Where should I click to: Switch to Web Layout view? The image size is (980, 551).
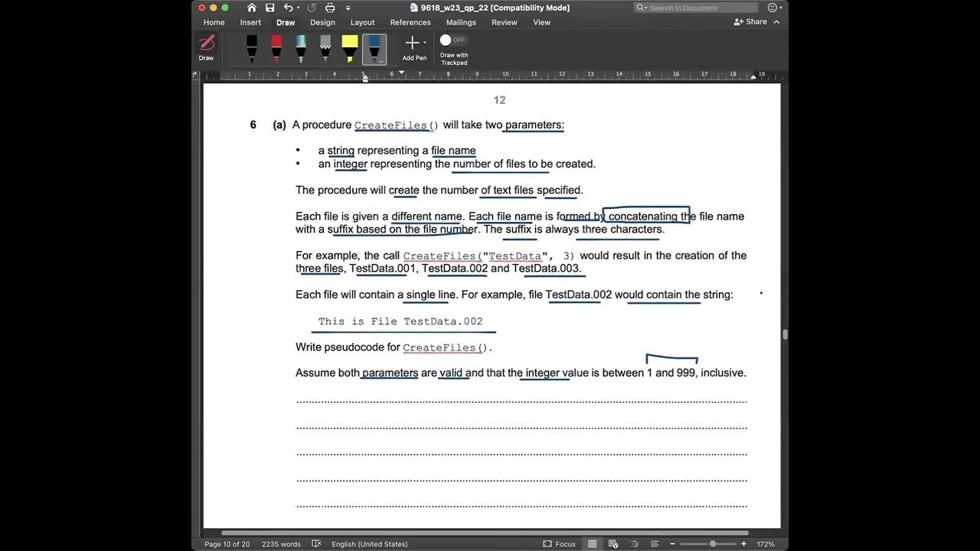coord(614,544)
